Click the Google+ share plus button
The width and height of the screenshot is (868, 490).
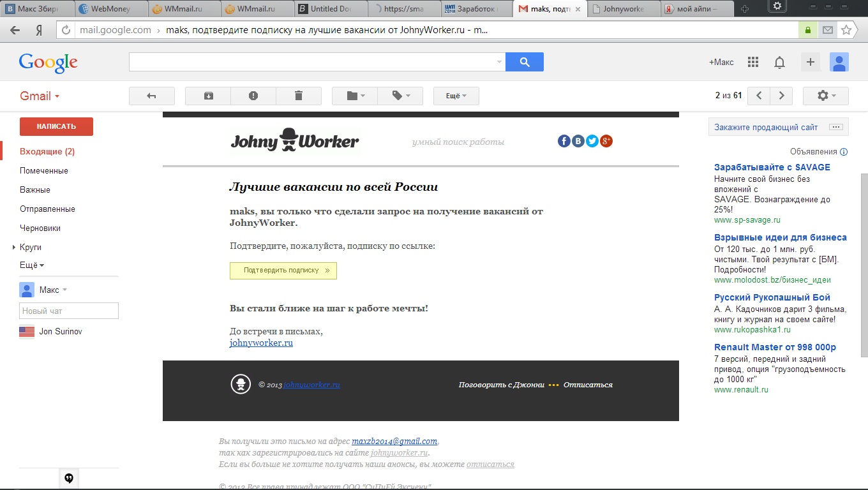point(811,62)
